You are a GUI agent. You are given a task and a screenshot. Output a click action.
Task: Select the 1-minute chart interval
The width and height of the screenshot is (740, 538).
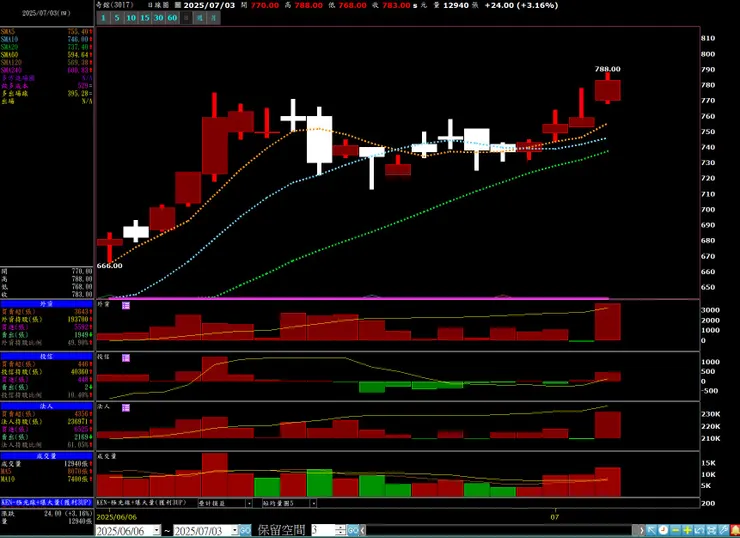(103, 18)
